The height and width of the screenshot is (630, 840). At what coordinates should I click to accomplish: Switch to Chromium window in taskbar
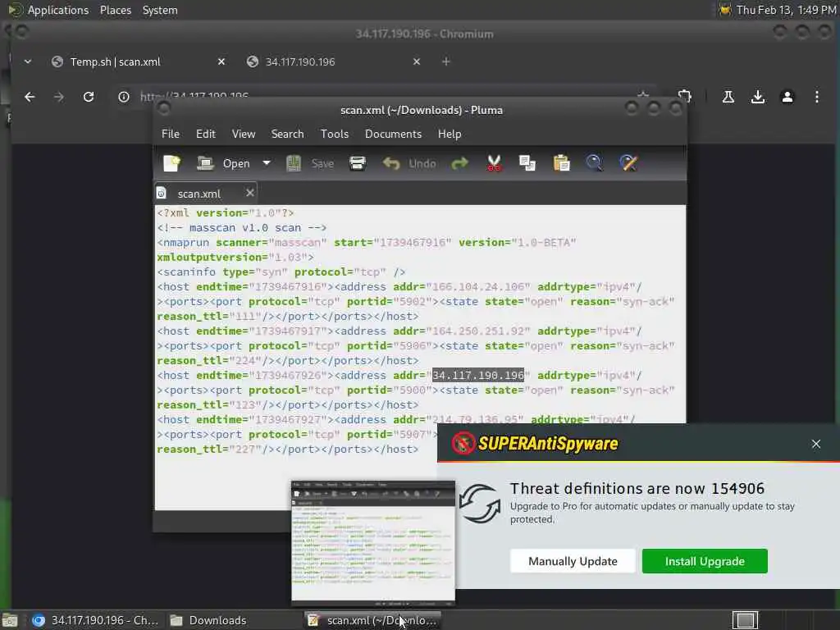click(x=95, y=620)
